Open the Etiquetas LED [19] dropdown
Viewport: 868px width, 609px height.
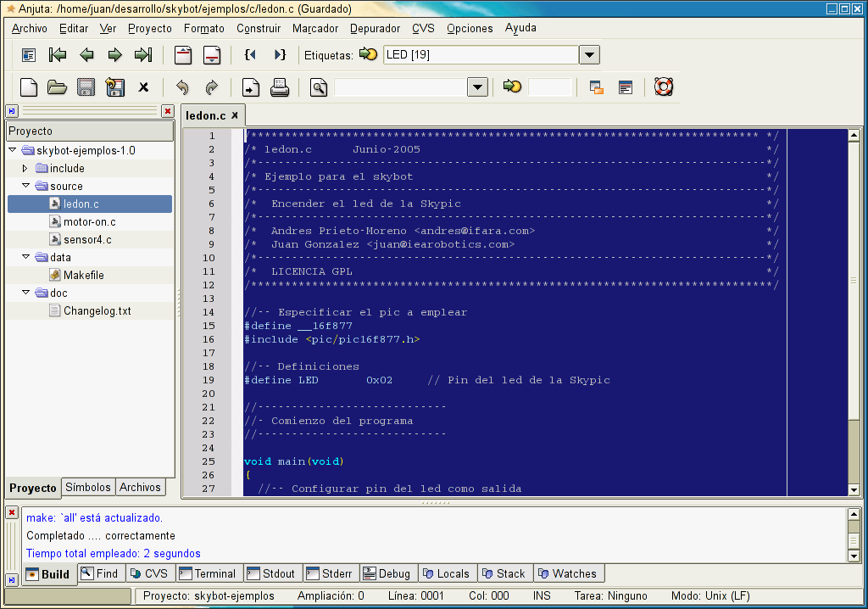(x=589, y=55)
